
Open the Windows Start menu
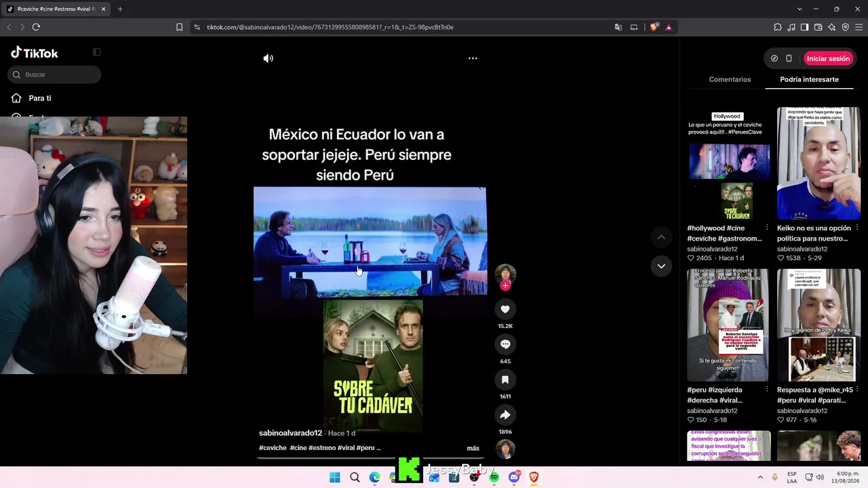(334, 477)
